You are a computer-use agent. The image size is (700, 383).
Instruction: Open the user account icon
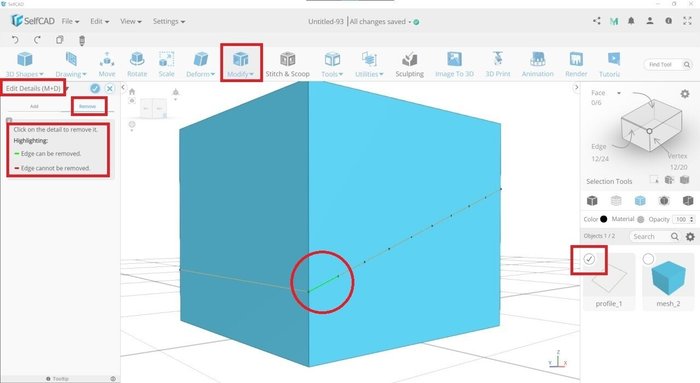click(x=650, y=21)
